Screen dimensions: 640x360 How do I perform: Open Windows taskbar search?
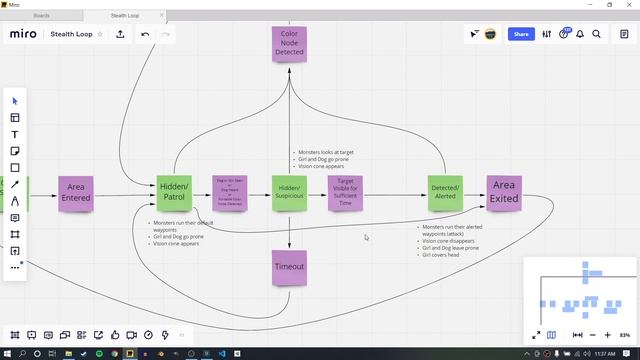(x=22, y=354)
